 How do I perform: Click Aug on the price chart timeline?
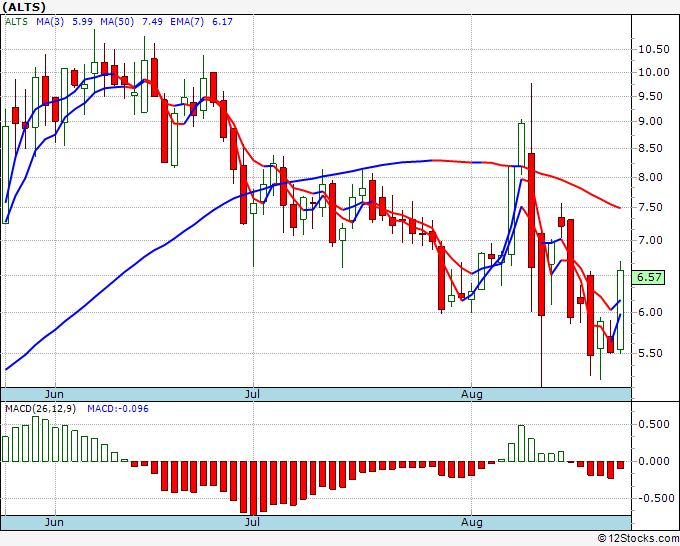coord(471,394)
